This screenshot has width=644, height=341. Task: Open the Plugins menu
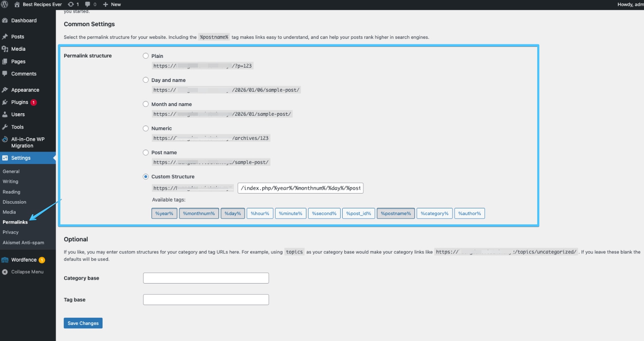point(19,102)
